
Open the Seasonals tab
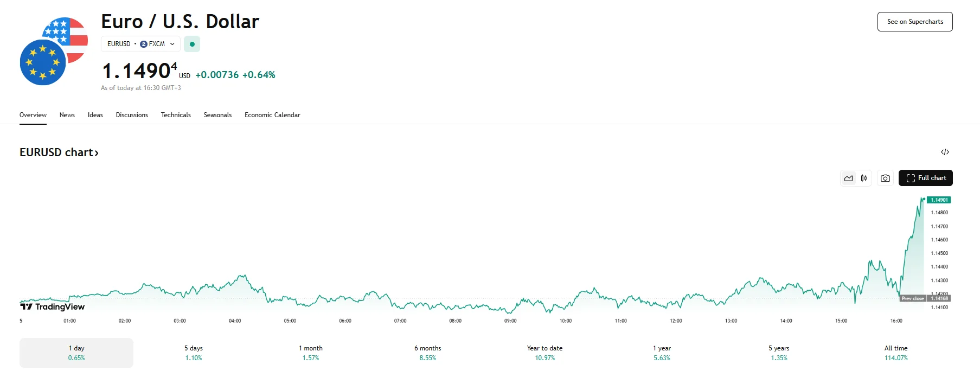[x=217, y=115]
